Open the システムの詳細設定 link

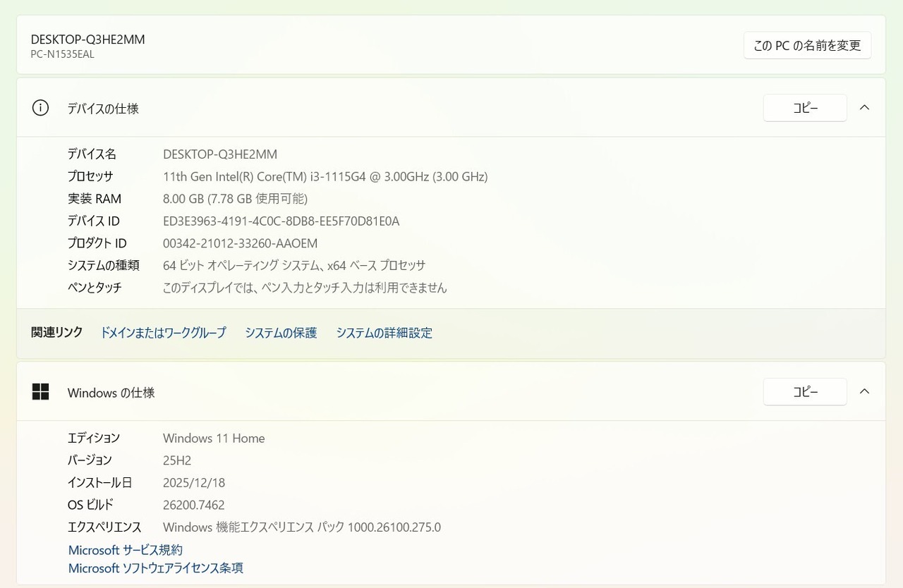pyautogui.click(x=384, y=333)
